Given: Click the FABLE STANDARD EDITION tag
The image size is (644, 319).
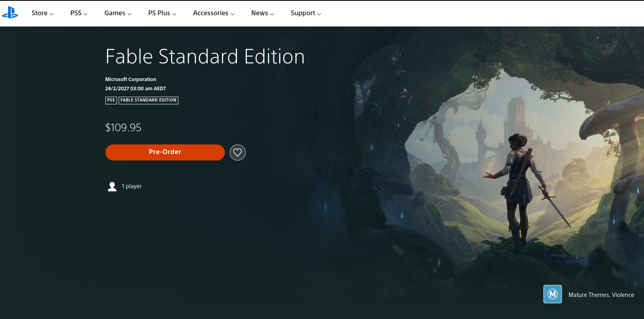Looking at the screenshot, I should (x=148, y=100).
